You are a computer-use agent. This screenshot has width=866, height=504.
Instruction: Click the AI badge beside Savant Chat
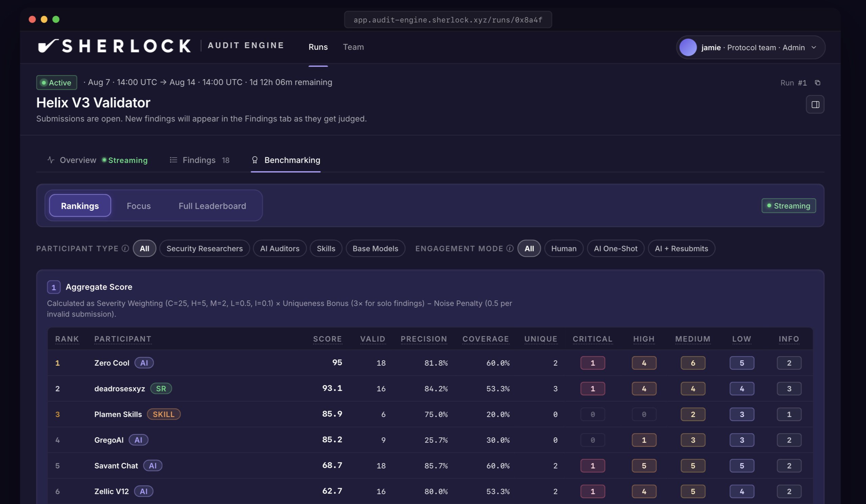pos(153,466)
